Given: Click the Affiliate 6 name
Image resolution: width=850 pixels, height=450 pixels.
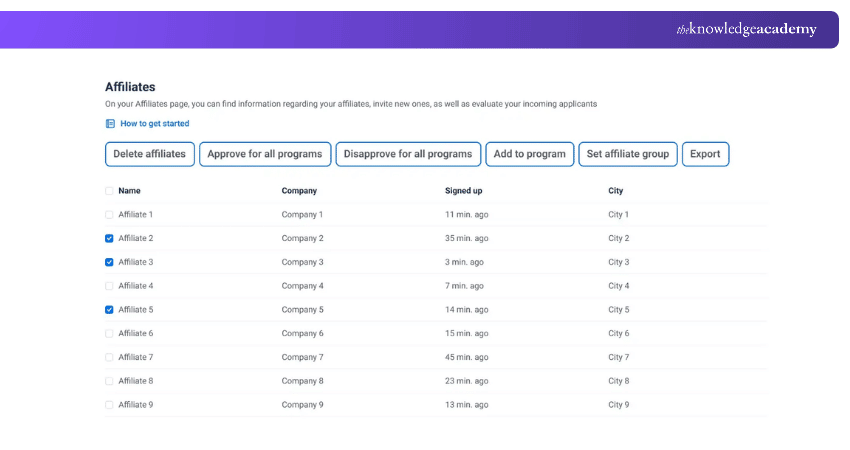Looking at the screenshot, I should [x=136, y=333].
